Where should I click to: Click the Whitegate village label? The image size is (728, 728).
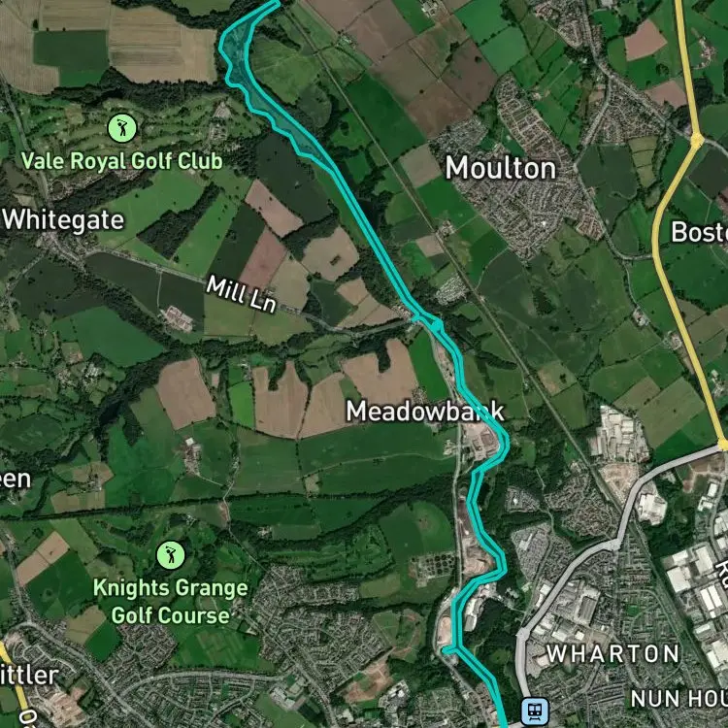64,219
